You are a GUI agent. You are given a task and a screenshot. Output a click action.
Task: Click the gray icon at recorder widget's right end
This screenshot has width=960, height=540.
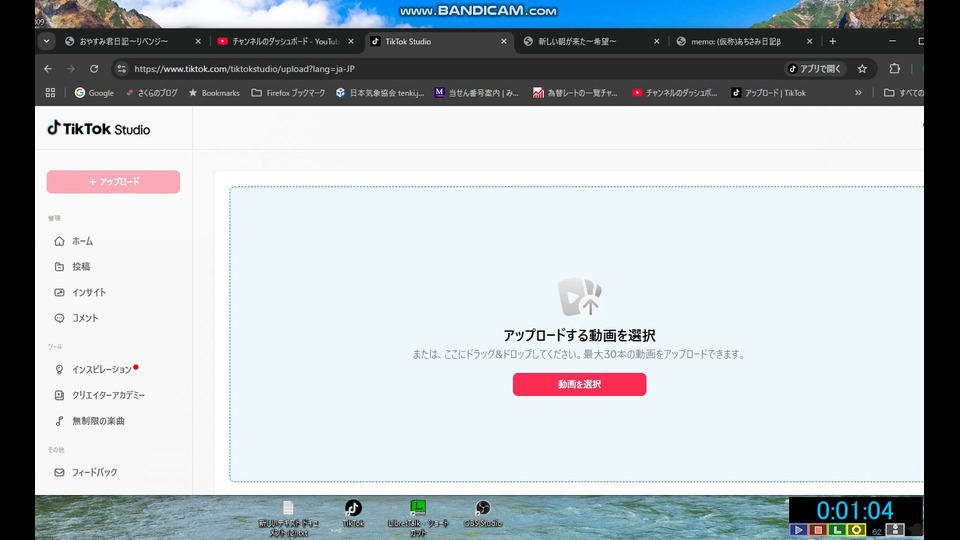pyautogui.click(x=895, y=530)
